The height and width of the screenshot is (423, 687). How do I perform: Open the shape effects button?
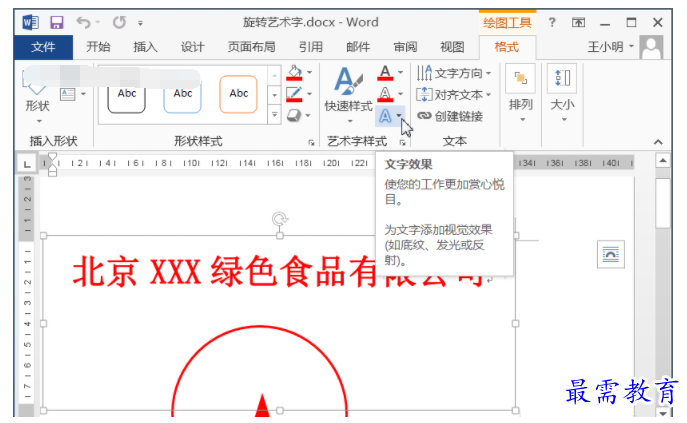[294, 115]
